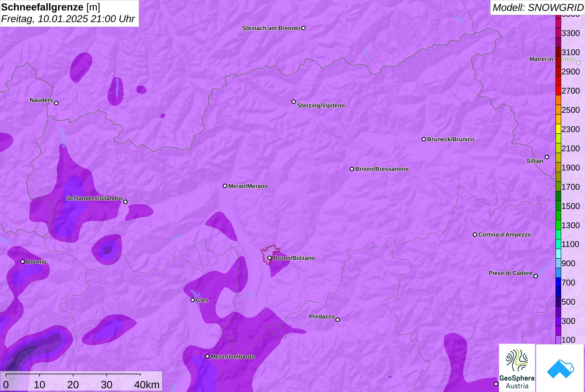
Task: Click the cyan 1100 legend color
Action: [x=558, y=244]
